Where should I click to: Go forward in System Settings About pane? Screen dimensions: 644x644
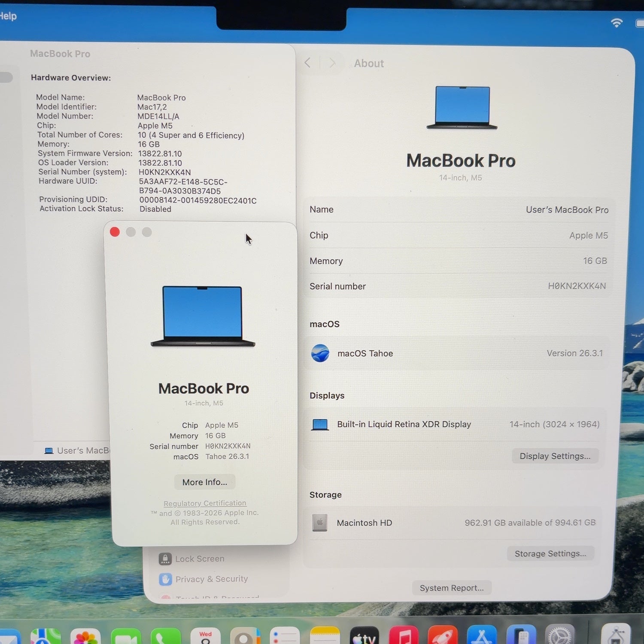tap(332, 63)
